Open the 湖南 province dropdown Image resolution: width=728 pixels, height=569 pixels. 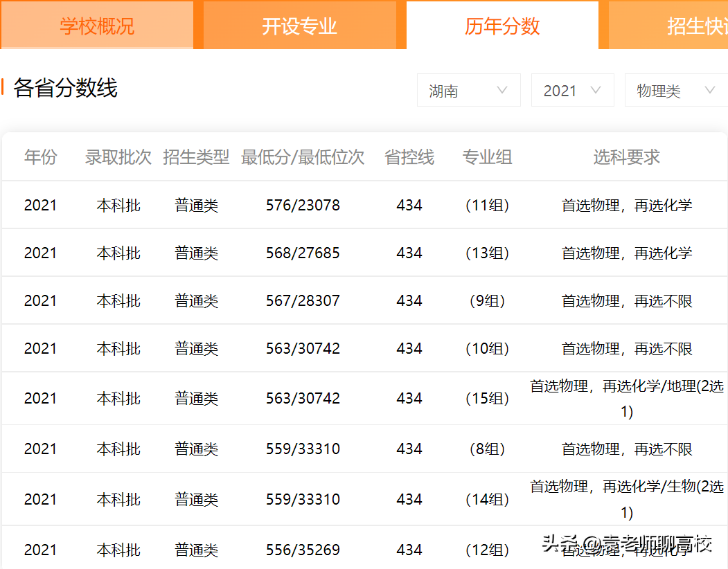(x=468, y=90)
